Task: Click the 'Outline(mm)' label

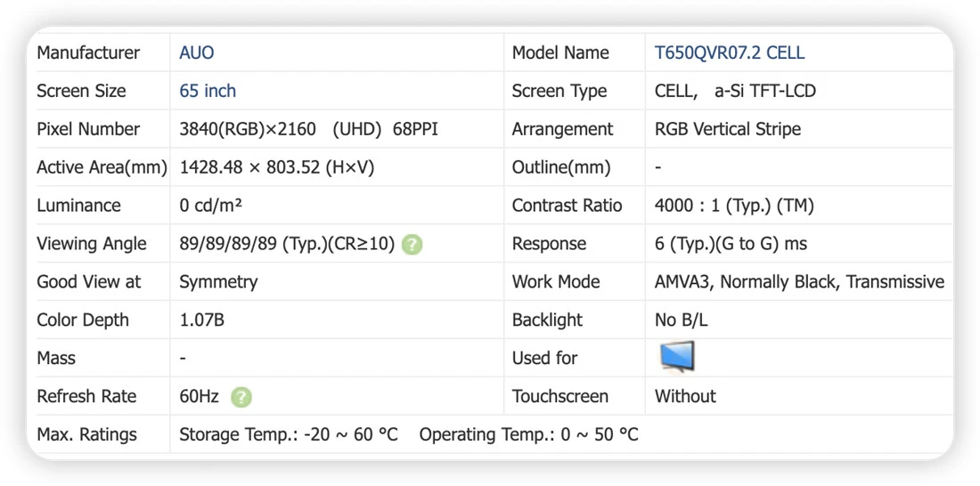Action: pos(561,168)
